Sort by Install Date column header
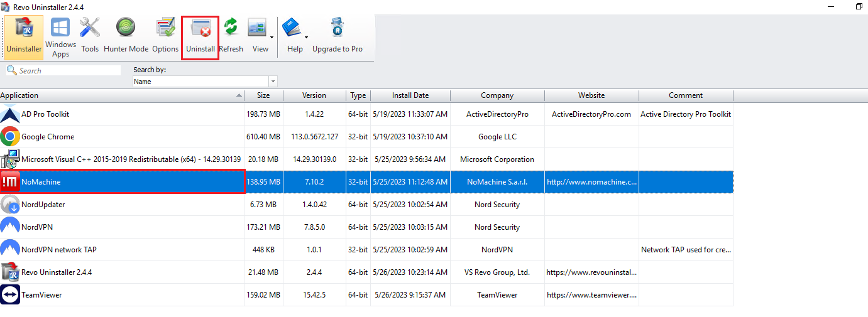This screenshot has height=317, width=868. 410,95
